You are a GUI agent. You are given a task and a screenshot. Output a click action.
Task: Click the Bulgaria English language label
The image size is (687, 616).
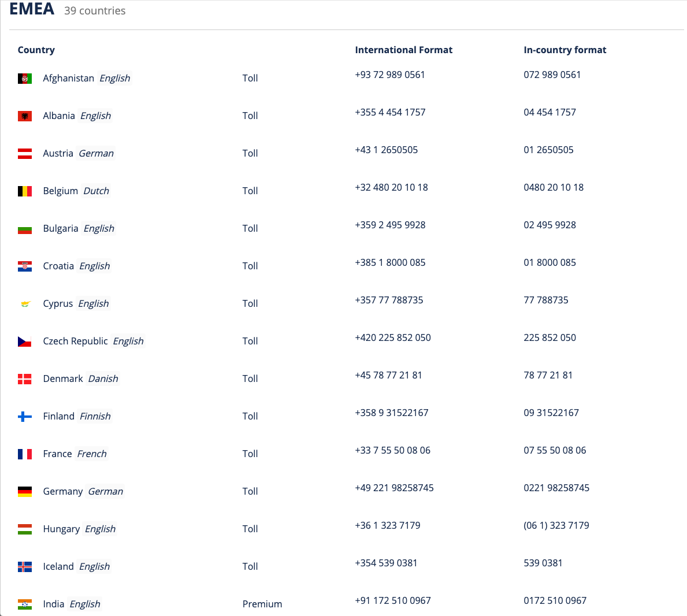tap(99, 228)
